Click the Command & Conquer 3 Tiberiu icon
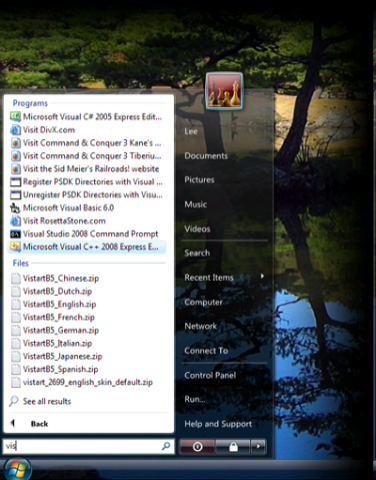This screenshot has width=376, height=480. (x=15, y=156)
